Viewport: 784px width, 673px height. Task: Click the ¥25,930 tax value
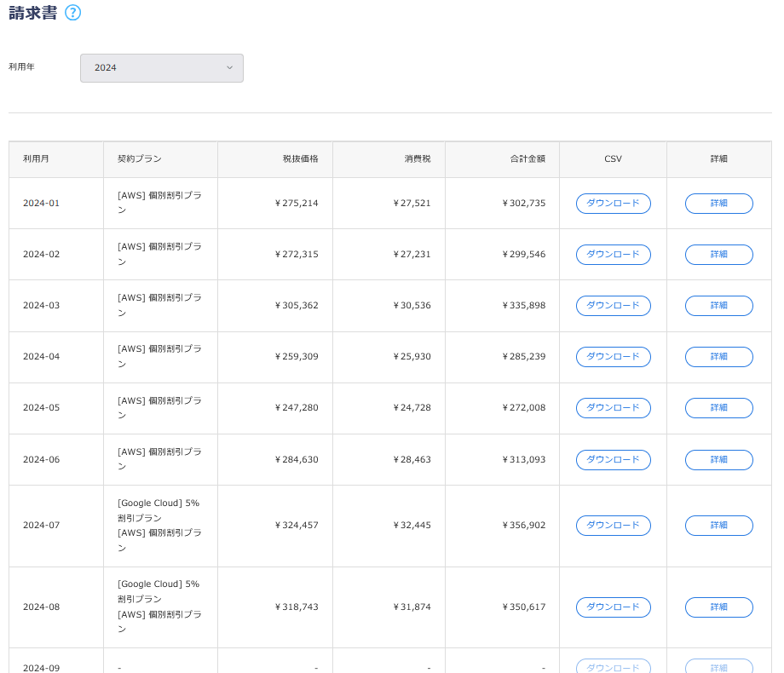tap(412, 356)
